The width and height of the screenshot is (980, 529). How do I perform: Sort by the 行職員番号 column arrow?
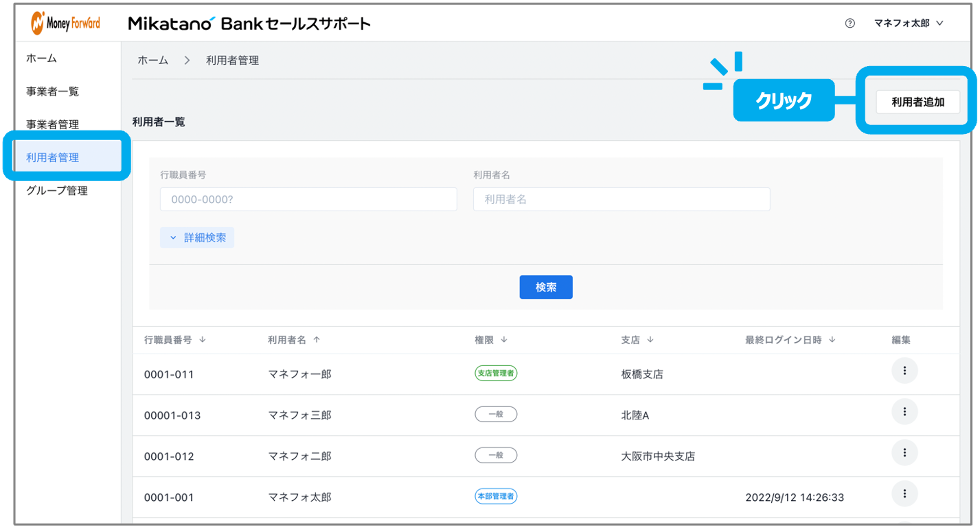[203, 340]
